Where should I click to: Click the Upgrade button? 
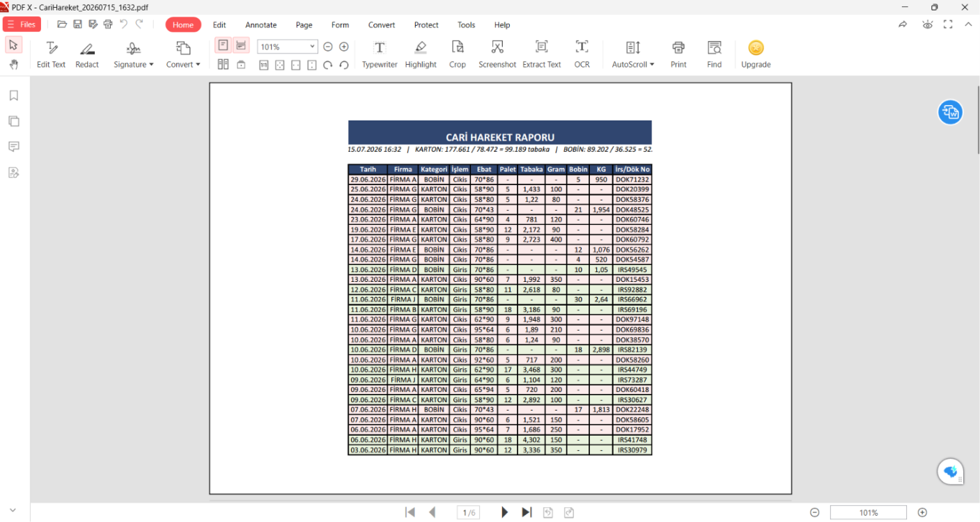click(x=756, y=55)
